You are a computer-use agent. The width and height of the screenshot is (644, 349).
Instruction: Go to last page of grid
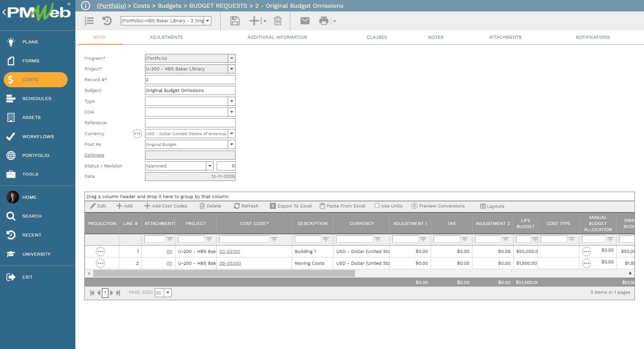click(118, 293)
